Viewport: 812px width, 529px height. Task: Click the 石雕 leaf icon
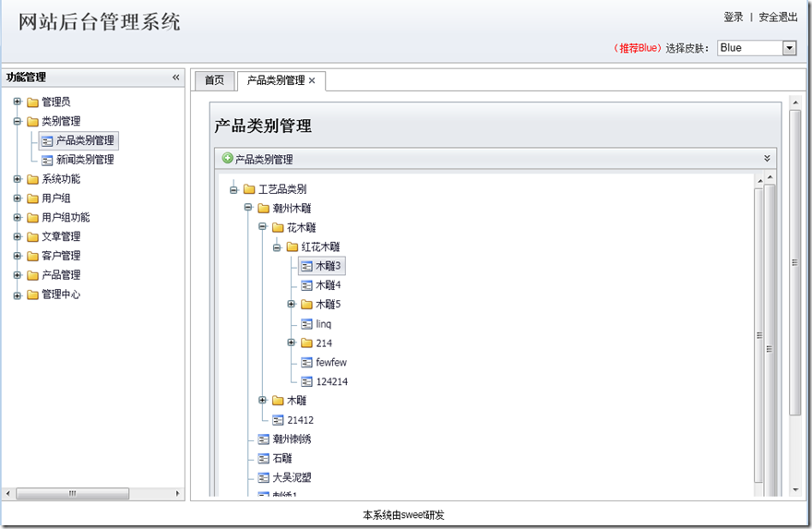tap(264, 459)
